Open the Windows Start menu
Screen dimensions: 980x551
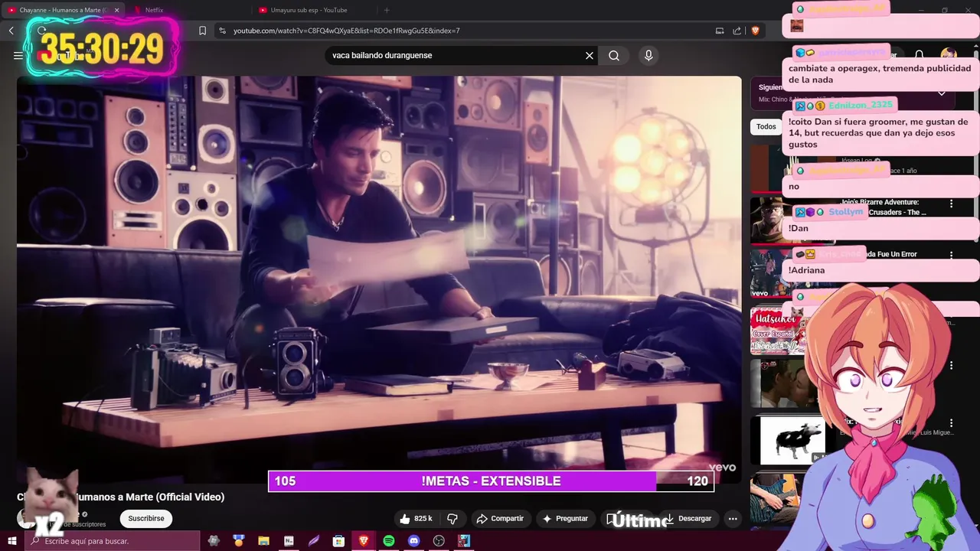(11, 541)
